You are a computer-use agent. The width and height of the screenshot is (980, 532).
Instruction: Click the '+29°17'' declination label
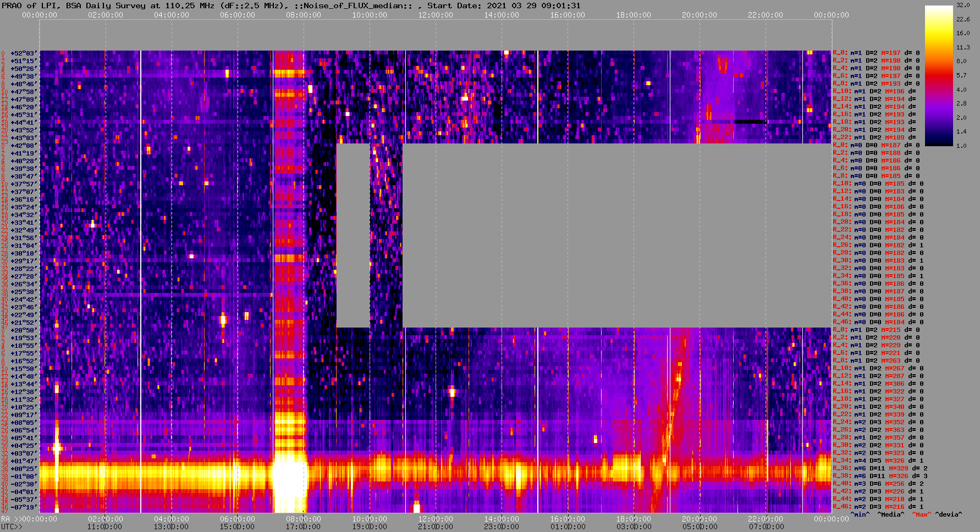(24, 261)
